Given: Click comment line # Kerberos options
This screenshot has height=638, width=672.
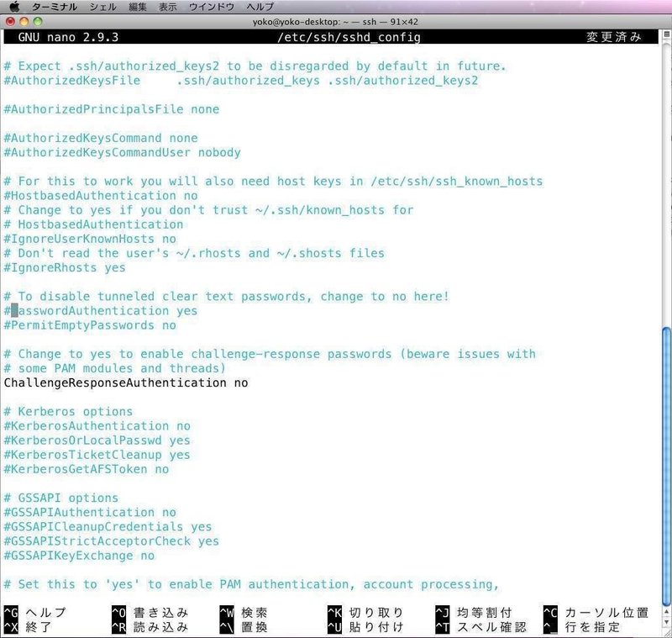Looking at the screenshot, I should 68,412.
